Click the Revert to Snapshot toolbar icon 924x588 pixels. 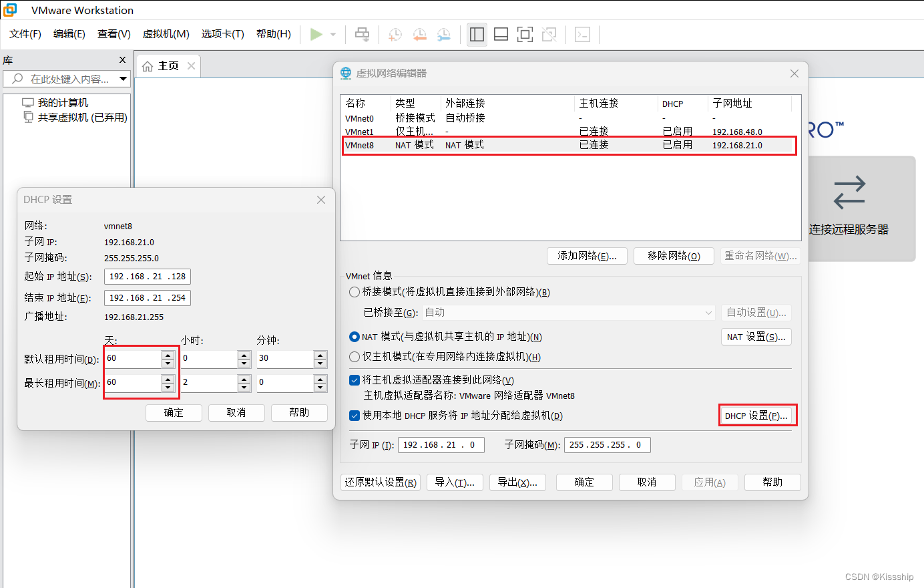pyautogui.click(x=419, y=34)
